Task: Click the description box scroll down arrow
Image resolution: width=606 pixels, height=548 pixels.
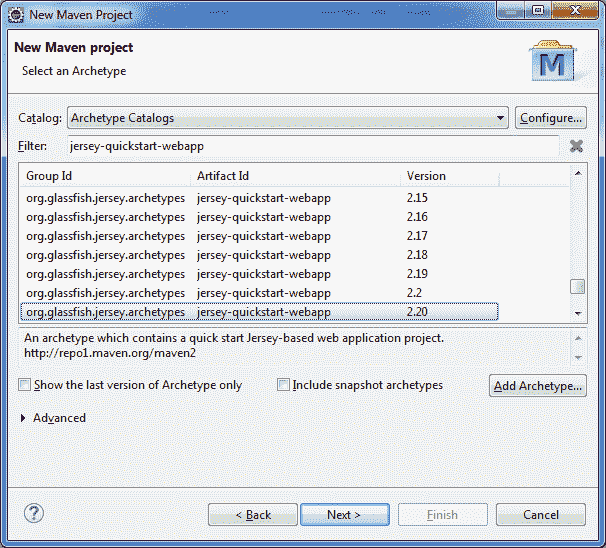Action: (578, 357)
